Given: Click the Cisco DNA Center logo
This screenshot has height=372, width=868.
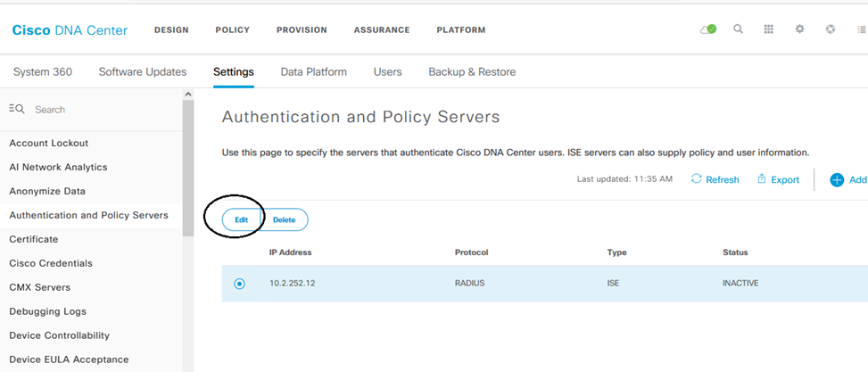Looking at the screenshot, I should click(70, 30).
